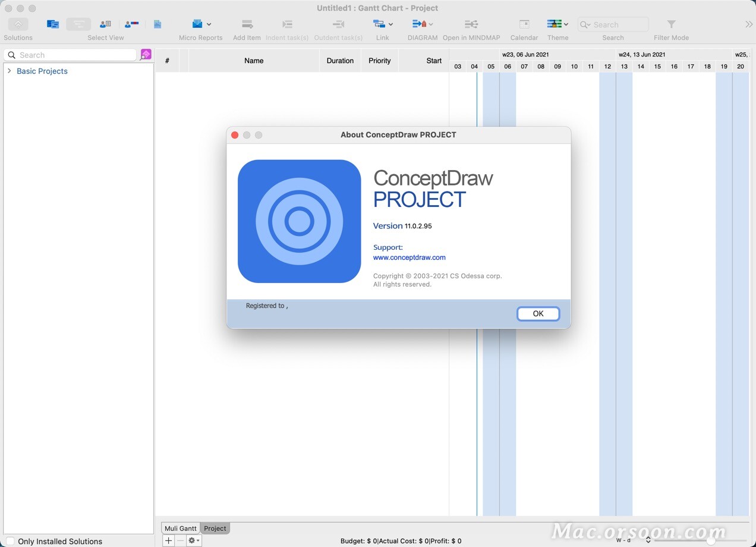Open the Link dropdown arrow
Viewport: 756px width, 547px height.
click(x=390, y=24)
